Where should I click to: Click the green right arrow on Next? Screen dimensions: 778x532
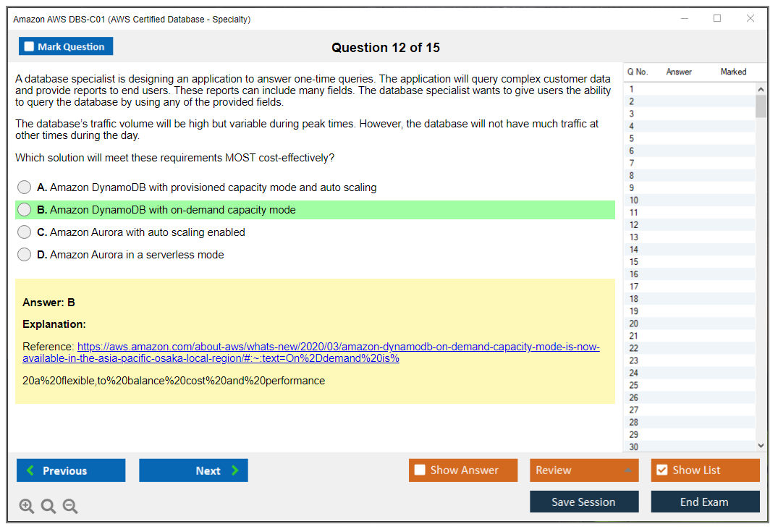tap(235, 470)
